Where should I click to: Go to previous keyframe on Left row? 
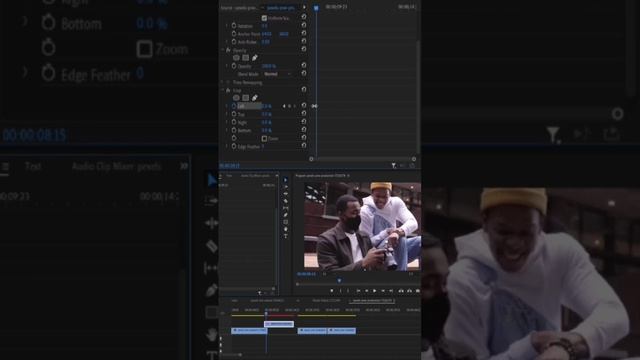click(284, 106)
